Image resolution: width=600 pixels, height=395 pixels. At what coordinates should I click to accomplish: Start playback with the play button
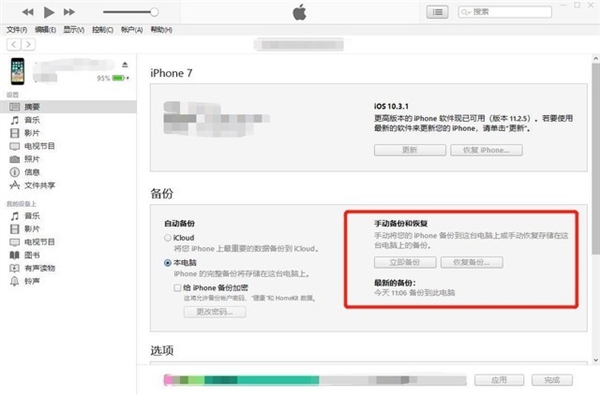[49, 12]
